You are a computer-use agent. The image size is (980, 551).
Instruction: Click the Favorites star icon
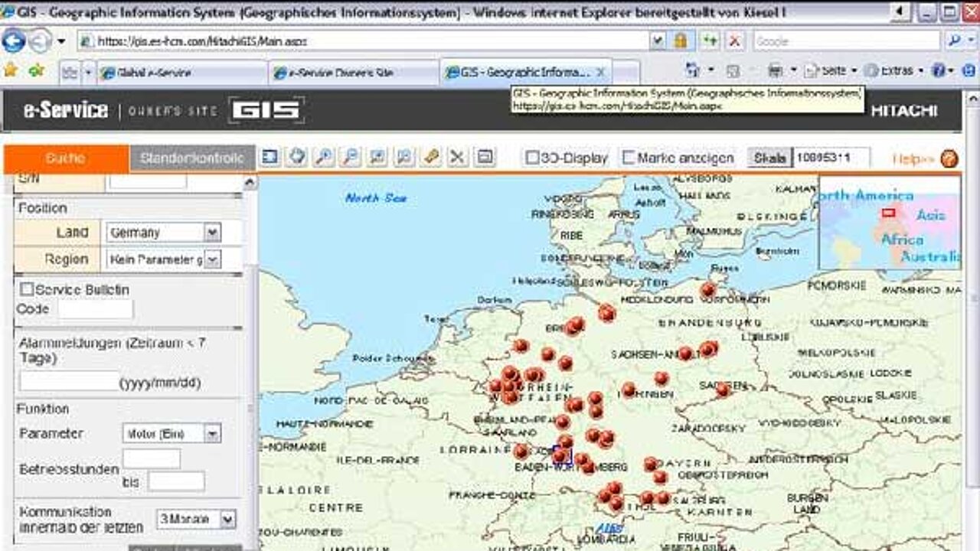[x=11, y=70]
